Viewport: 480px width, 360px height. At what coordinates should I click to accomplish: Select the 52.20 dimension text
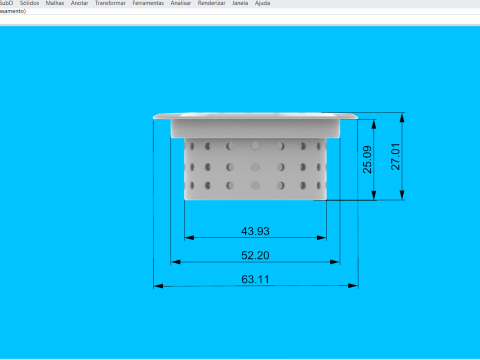pyautogui.click(x=255, y=255)
